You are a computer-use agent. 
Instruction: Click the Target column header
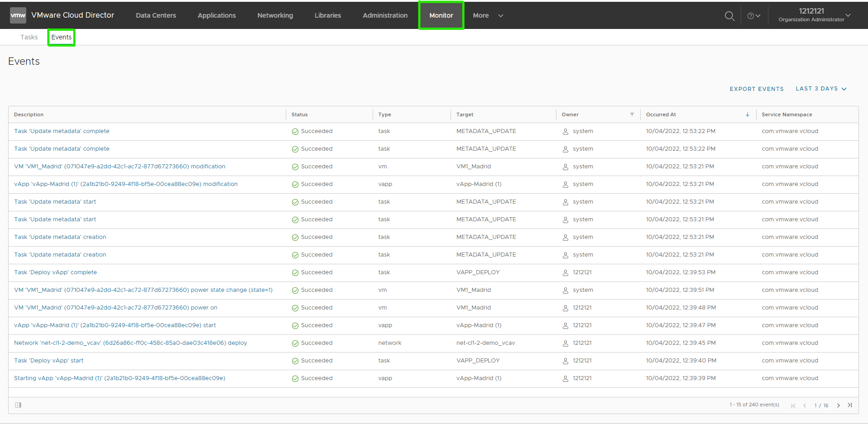(465, 114)
